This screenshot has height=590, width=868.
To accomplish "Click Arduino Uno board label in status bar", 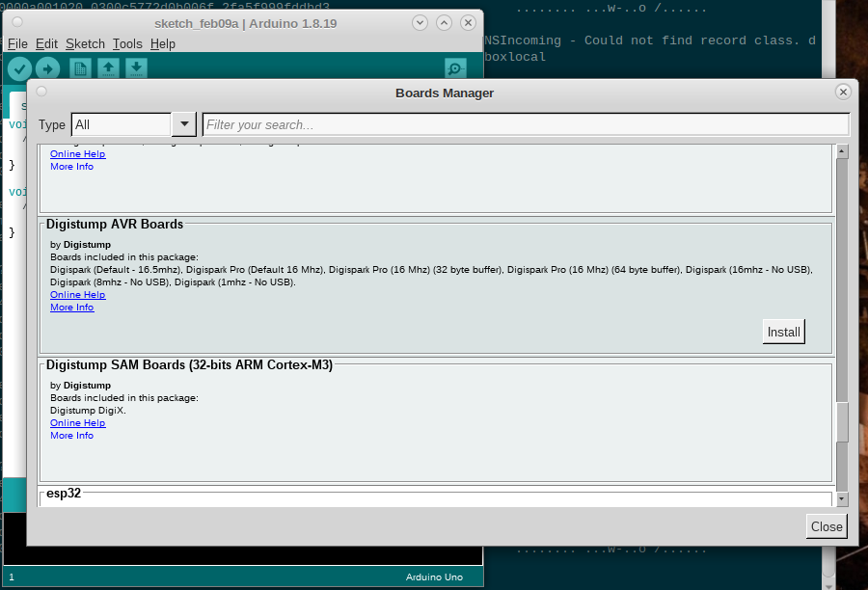I will click(x=434, y=577).
